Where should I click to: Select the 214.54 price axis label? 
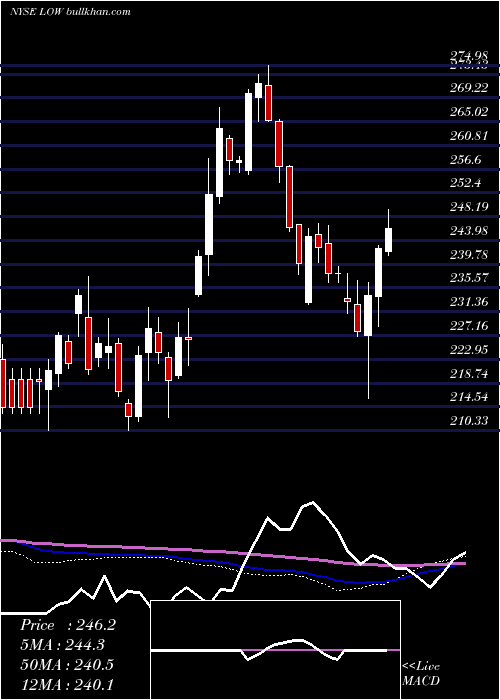469,397
